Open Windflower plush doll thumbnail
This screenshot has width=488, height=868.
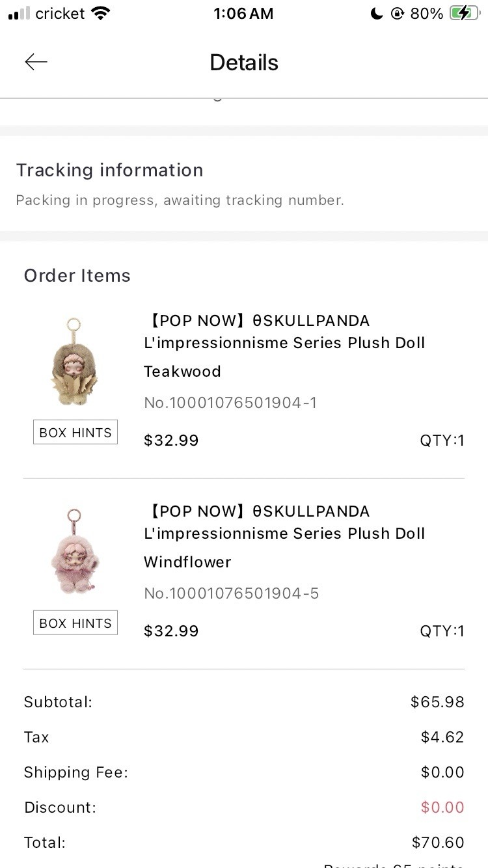click(75, 552)
